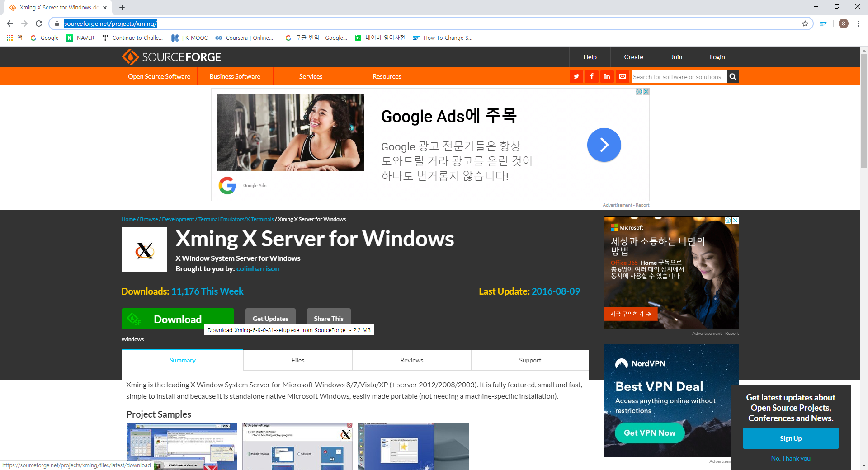Click the Browse breadcrumb link

pyautogui.click(x=149, y=219)
